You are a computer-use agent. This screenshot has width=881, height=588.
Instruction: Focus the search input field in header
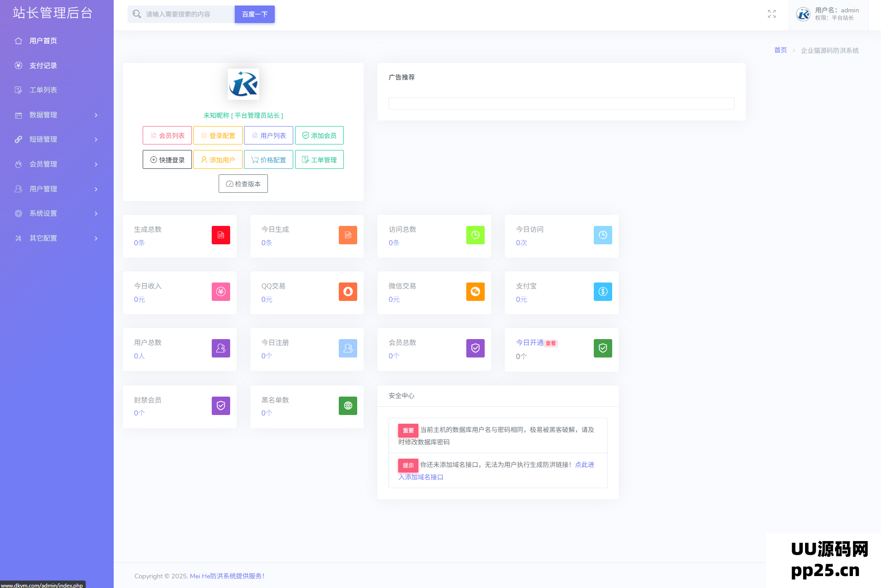click(x=188, y=14)
